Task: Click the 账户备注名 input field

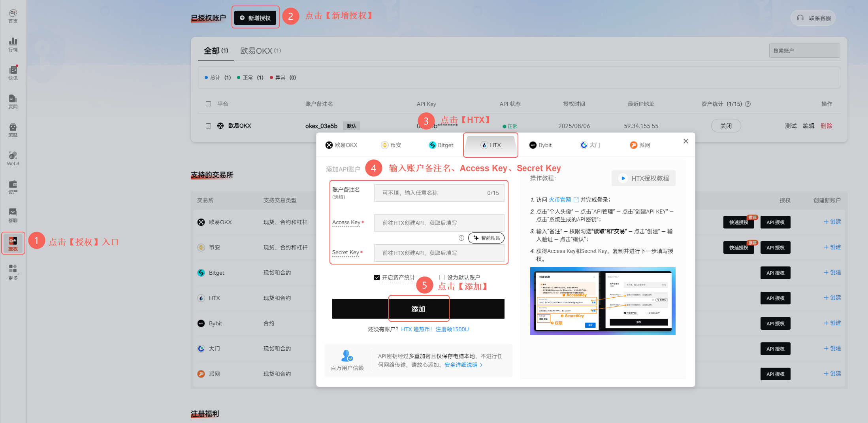Action: point(439,193)
